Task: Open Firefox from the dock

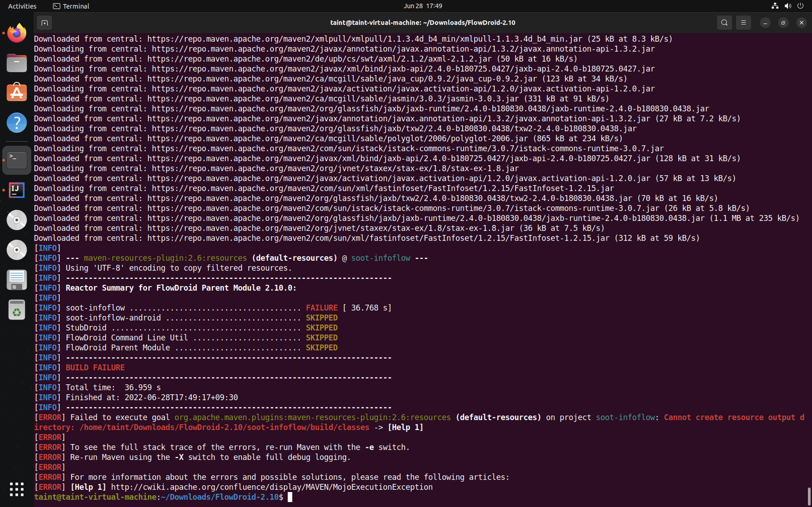Action: (17, 33)
